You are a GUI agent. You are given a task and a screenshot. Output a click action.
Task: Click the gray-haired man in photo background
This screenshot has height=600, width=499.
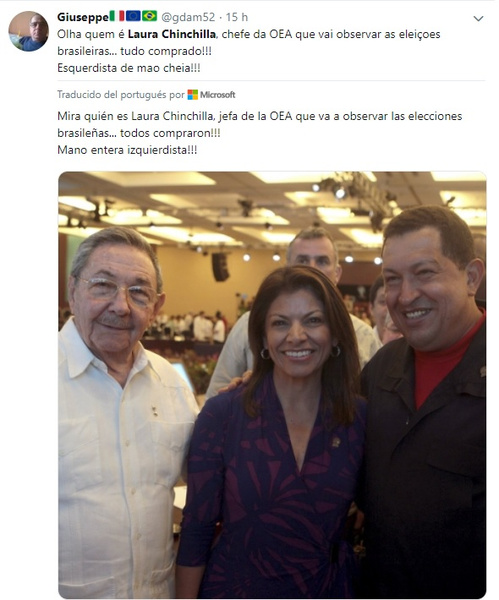[x=313, y=253]
